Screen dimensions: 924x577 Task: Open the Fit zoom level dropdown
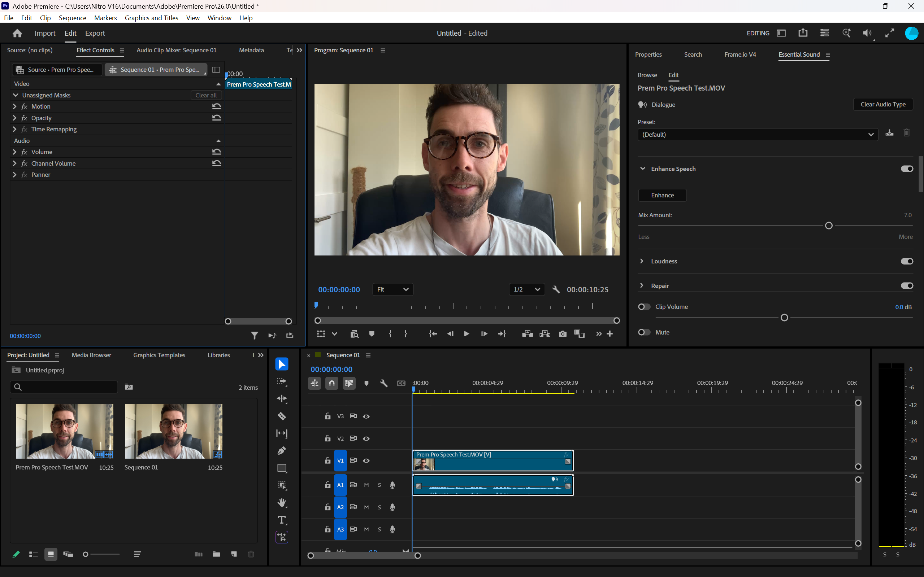tap(392, 290)
